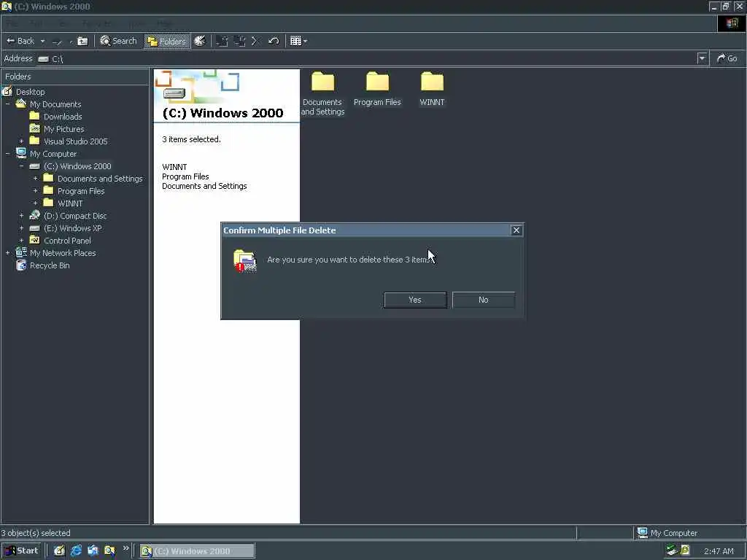Click the "3 items selected." info text
The image size is (747, 560).
click(x=192, y=139)
